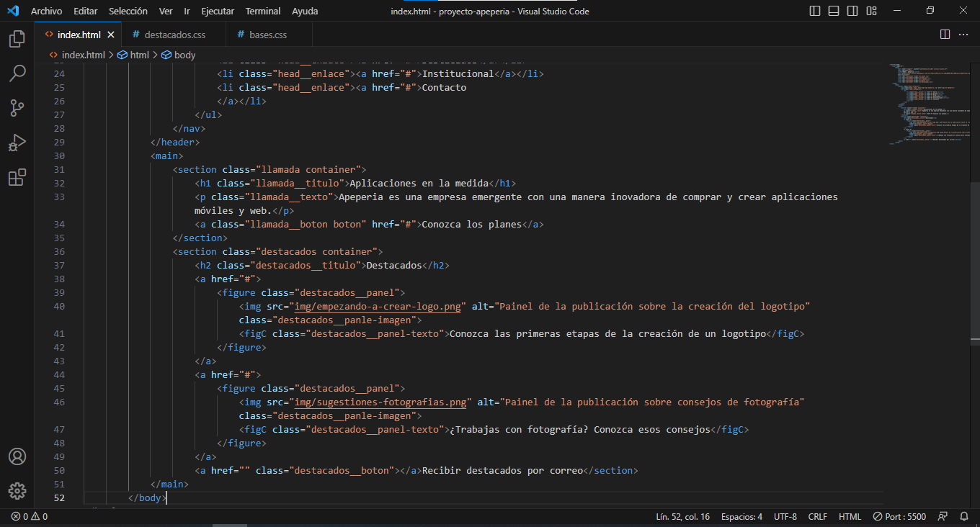
Task: Click the <main> tag on line 30
Action: point(167,156)
